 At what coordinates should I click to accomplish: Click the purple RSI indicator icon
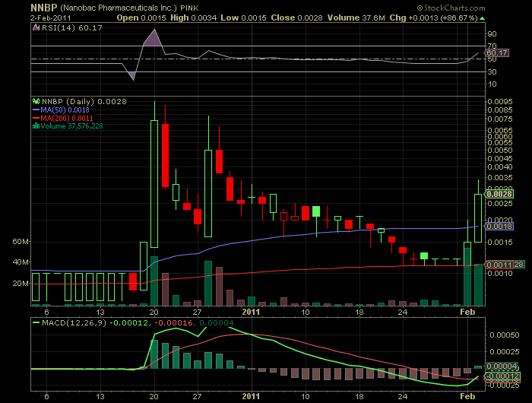point(36,28)
